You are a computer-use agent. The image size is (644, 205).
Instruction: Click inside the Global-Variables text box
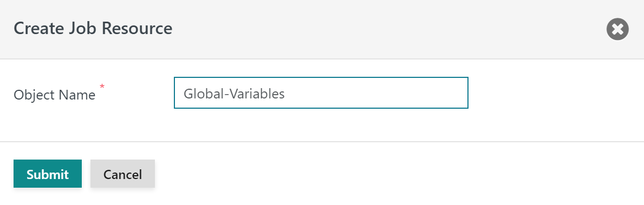(321, 93)
